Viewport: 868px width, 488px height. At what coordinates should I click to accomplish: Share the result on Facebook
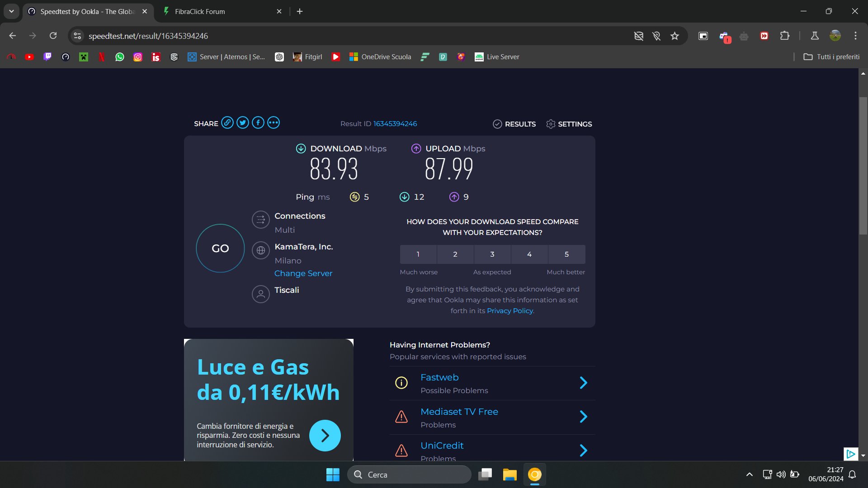click(x=258, y=123)
